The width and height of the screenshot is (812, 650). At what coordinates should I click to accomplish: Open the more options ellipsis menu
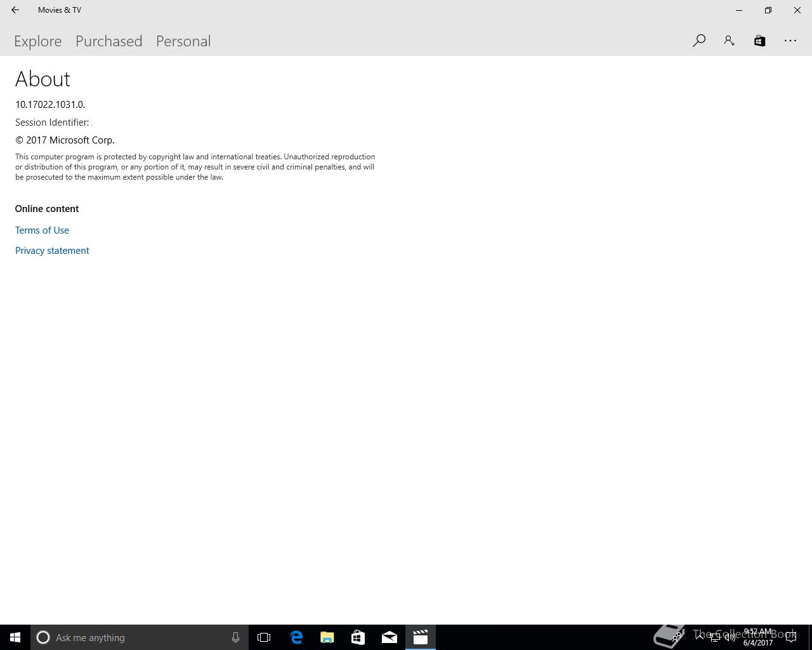pyautogui.click(x=790, y=41)
